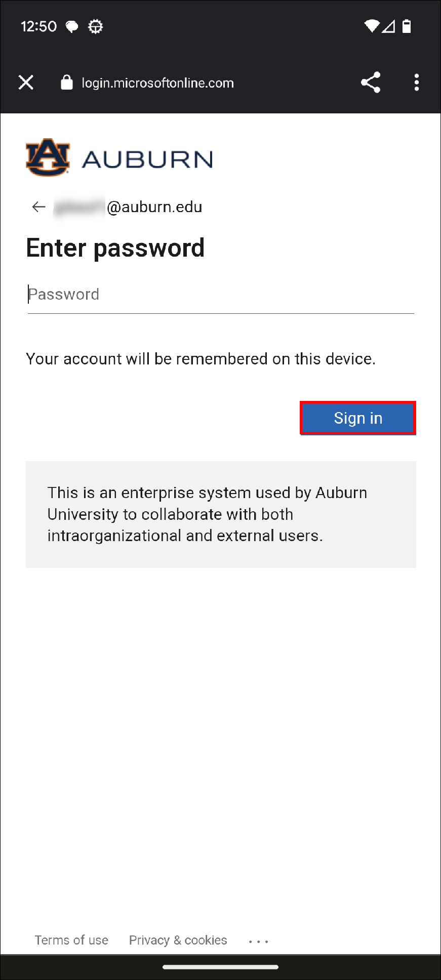Tap the battery icon in the status bar
The image size is (441, 980).
(406, 26)
